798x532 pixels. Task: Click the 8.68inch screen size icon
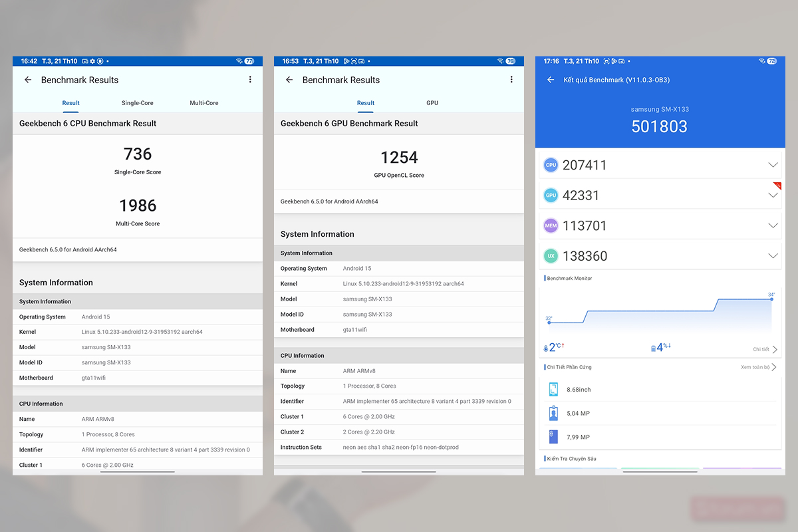553,389
